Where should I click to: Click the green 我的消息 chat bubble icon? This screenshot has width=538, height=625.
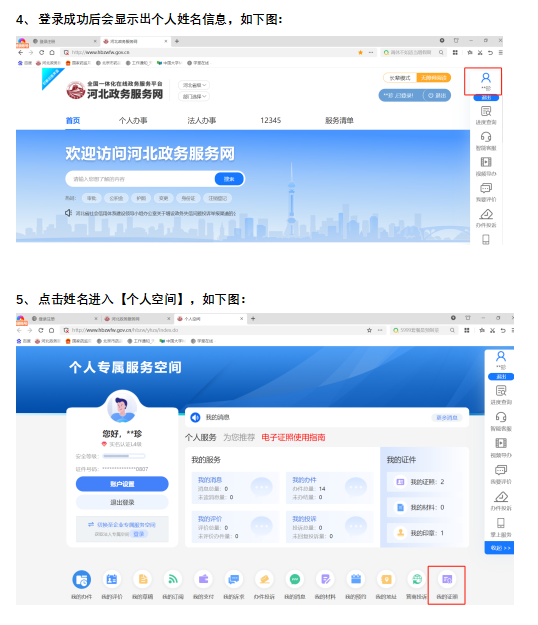click(x=295, y=579)
